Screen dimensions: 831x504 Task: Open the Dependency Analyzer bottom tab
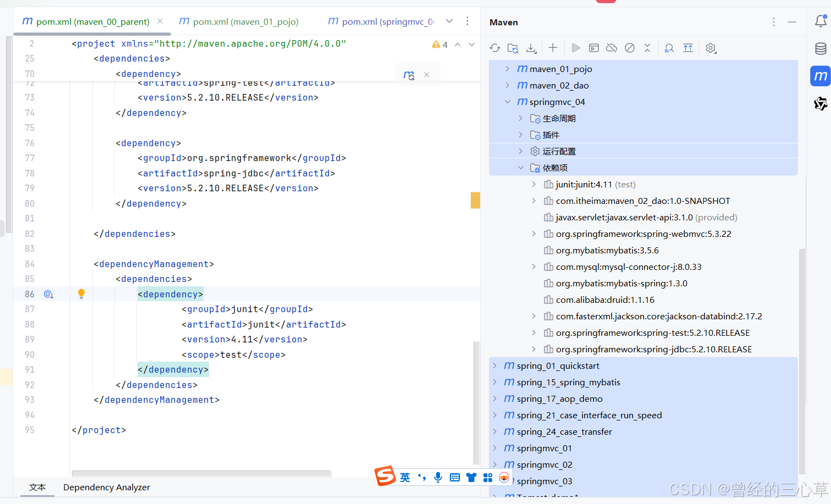click(x=107, y=488)
